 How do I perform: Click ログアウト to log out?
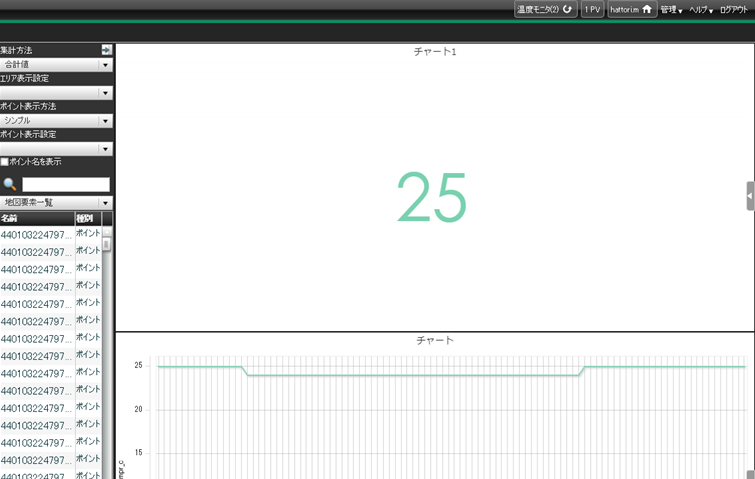click(734, 10)
